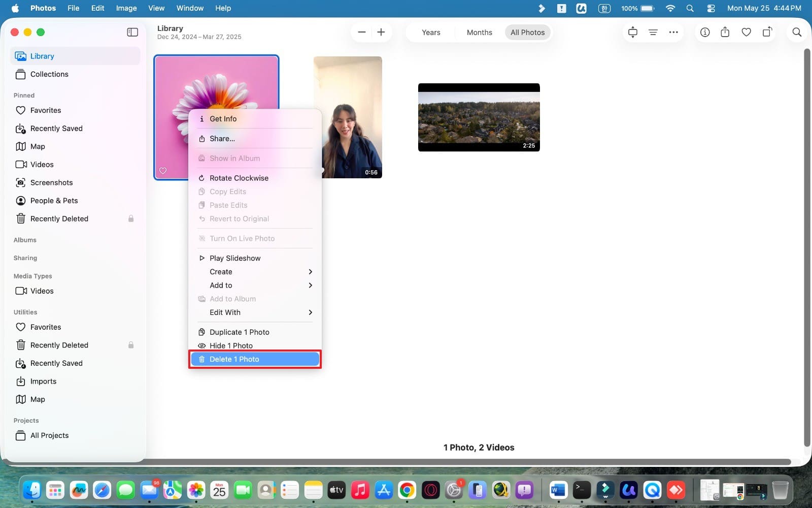Zoom in thumbnails with plus button

[x=381, y=32]
